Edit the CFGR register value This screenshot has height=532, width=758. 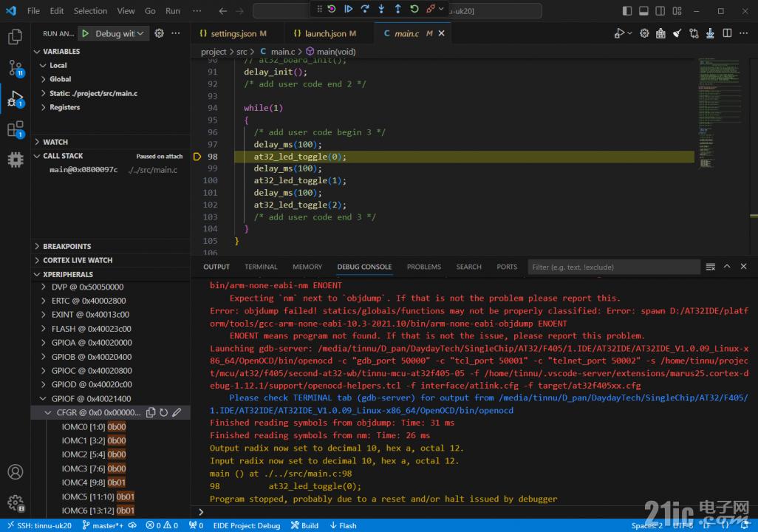(177, 412)
